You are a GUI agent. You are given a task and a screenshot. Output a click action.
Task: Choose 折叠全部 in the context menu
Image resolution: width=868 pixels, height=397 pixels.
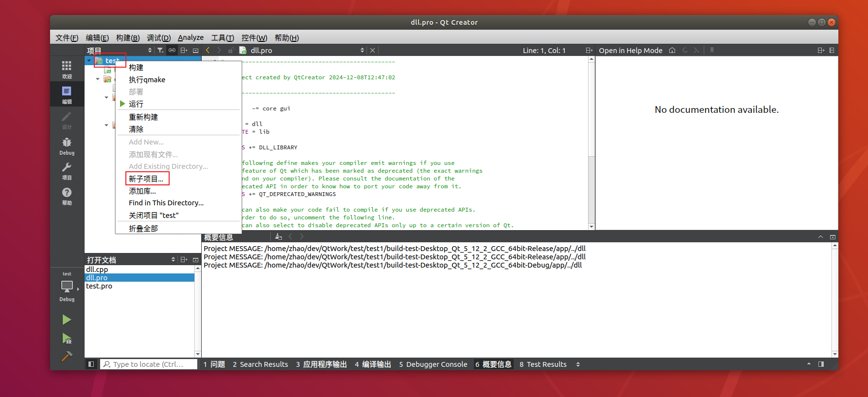[x=178, y=229]
